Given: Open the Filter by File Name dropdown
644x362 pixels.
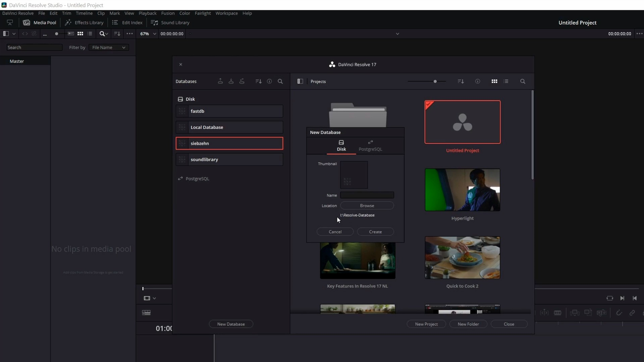Looking at the screenshot, I should pyautogui.click(x=109, y=47).
